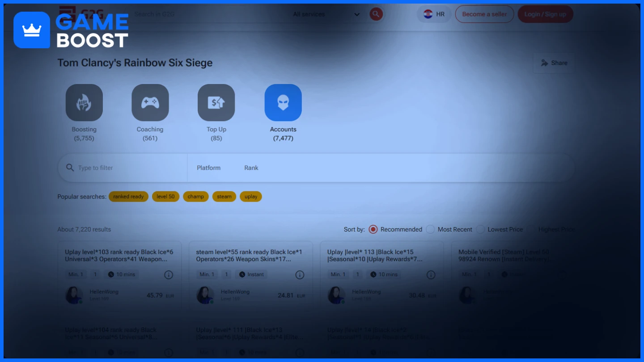Click the Instant delivery tag on 24.81 listing

pyautogui.click(x=251, y=274)
